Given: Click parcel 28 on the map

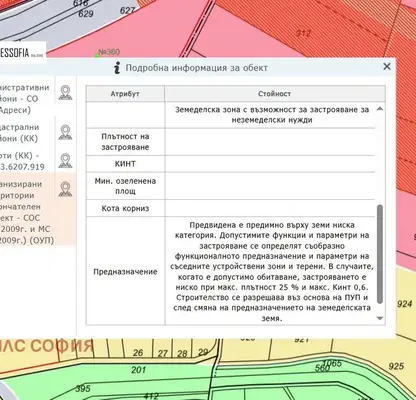Looking at the screenshot, I should tap(182, 354).
